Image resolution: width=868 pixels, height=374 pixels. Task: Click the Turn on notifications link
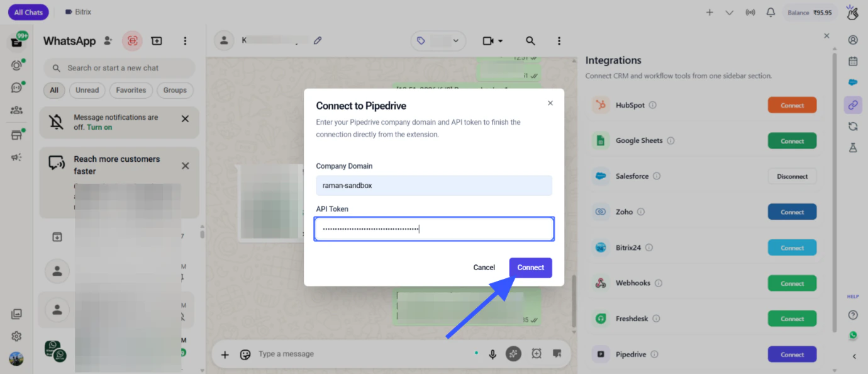(99, 127)
